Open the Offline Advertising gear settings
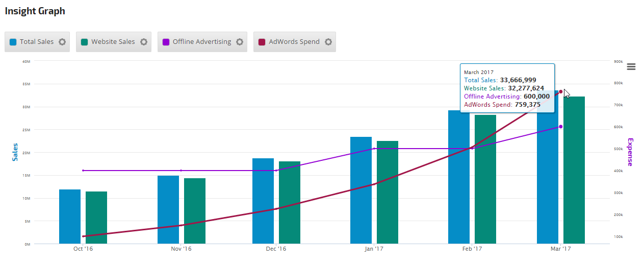The height and width of the screenshot is (264, 644). 240,42
